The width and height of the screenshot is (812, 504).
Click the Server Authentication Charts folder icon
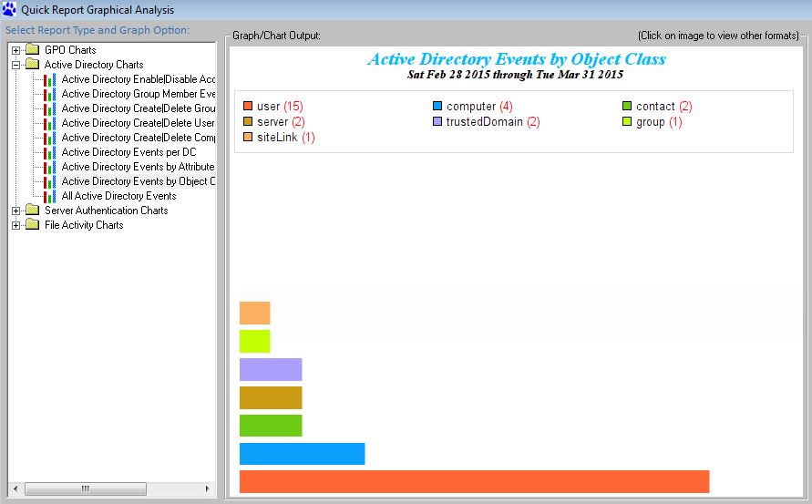(x=33, y=211)
